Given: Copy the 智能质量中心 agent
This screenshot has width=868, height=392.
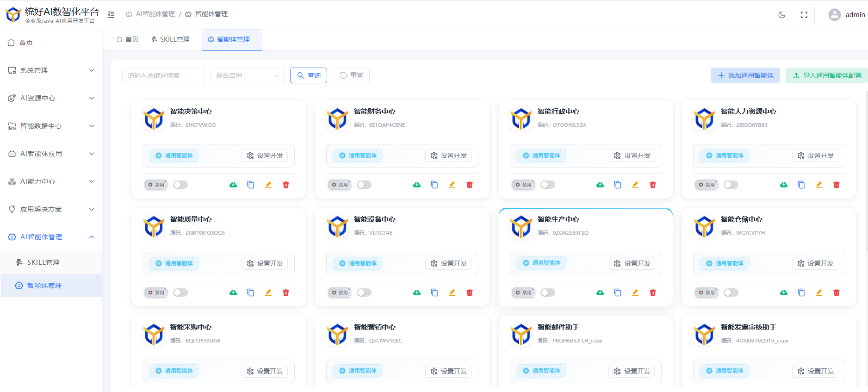Looking at the screenshot, I should [x=251, y=292].
